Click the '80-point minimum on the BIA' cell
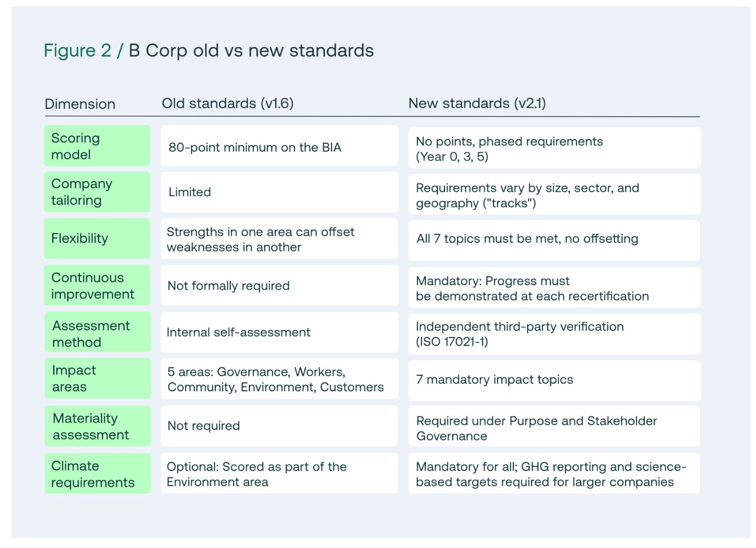The image size is (756, 548). [x=279, y=147]
